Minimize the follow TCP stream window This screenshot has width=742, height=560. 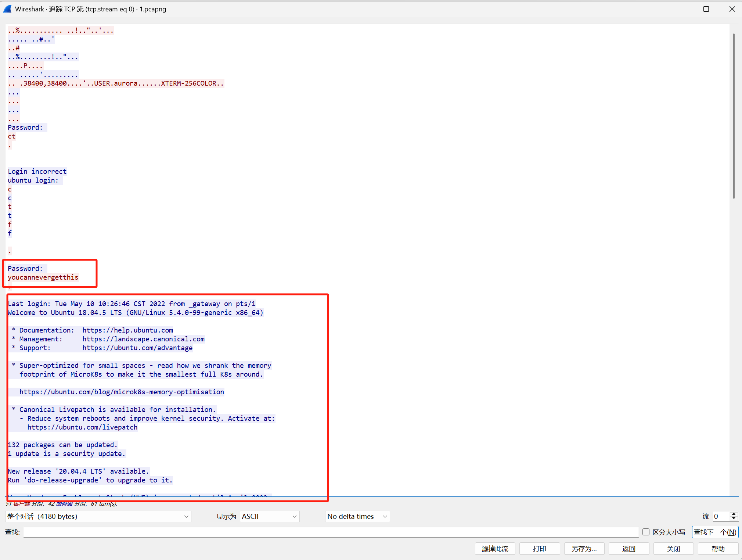pyautogui.click(x=681, y=9)
